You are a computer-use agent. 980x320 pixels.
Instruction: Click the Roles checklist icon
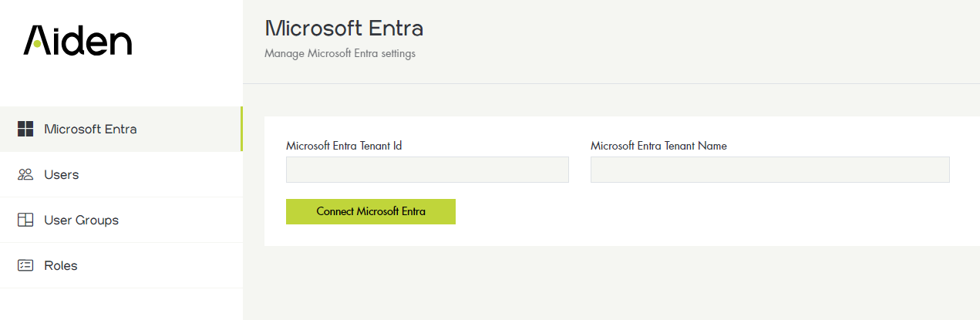point(25,265)
